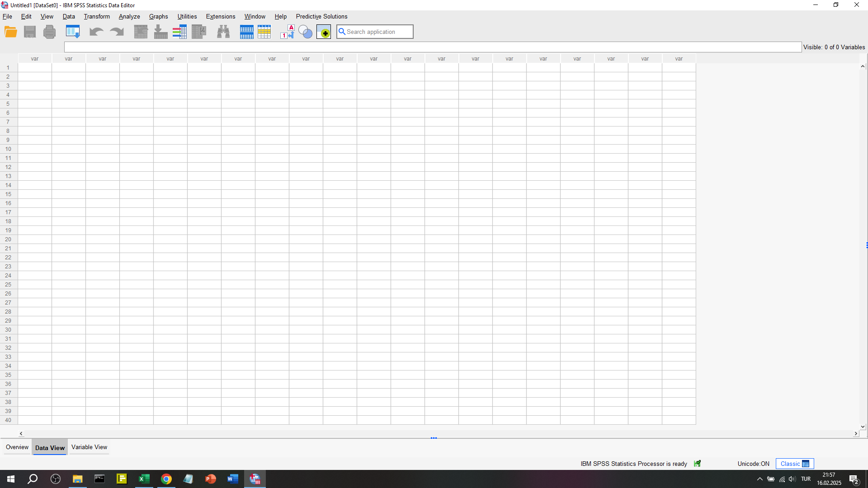Toggle Show All Variables
Screen dimensions: 868x488
click(x=324, y=32)
